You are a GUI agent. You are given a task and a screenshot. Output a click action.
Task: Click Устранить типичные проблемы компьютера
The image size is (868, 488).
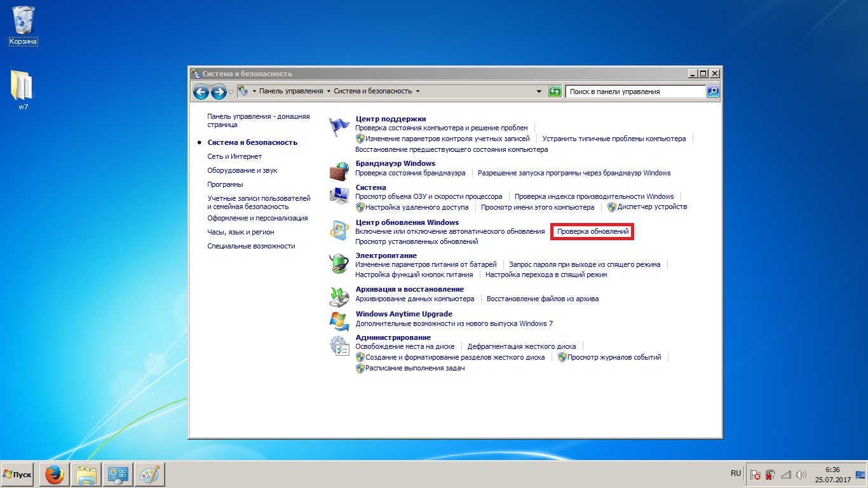click(614, 139)
